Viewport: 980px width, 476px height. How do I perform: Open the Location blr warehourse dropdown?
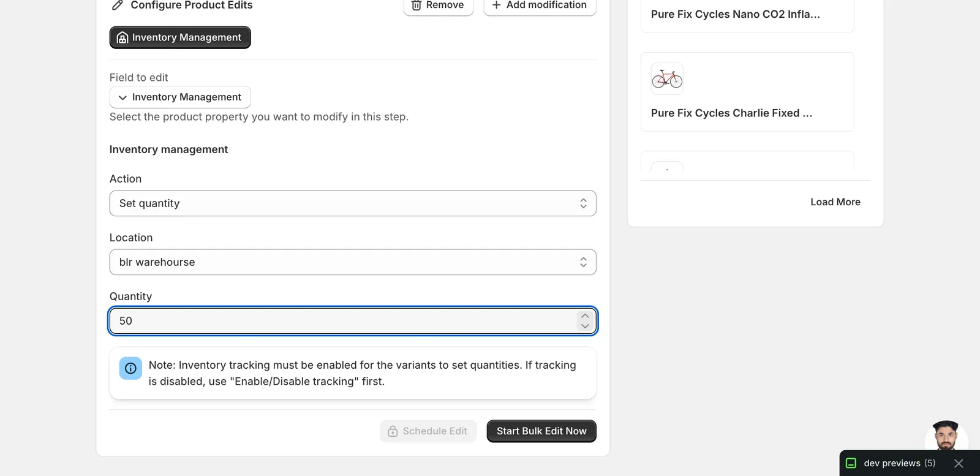353,262
